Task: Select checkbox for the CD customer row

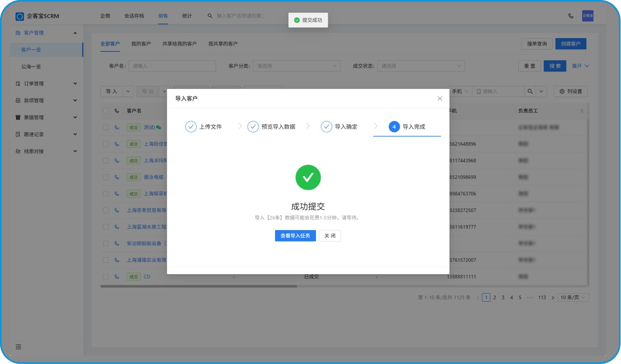Action: (x=106, y=277)
